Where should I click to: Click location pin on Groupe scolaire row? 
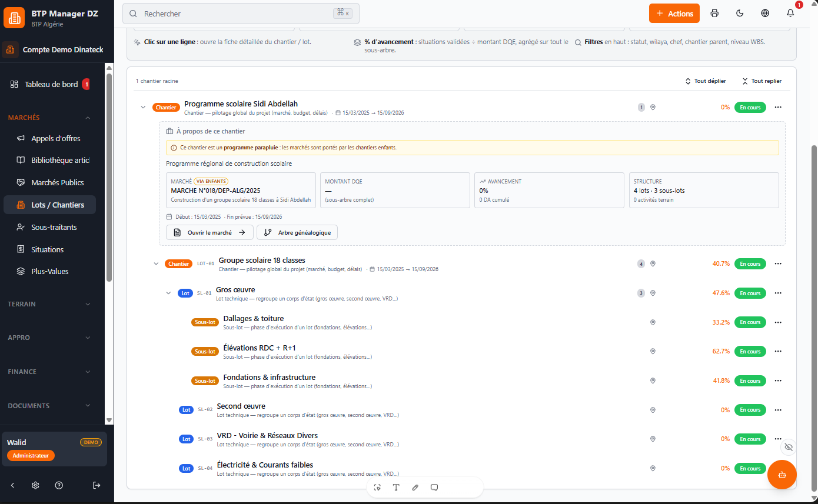tap(653, 263)
